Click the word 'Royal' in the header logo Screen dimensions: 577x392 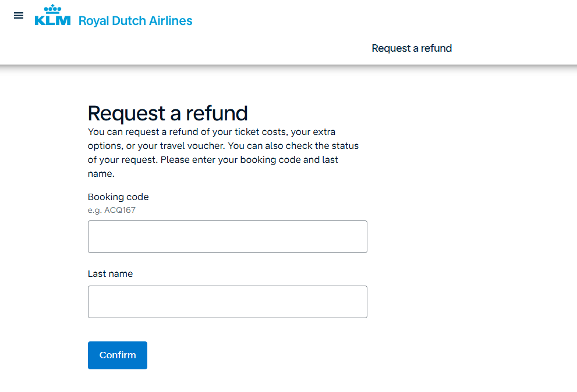(x=92, y=21)
